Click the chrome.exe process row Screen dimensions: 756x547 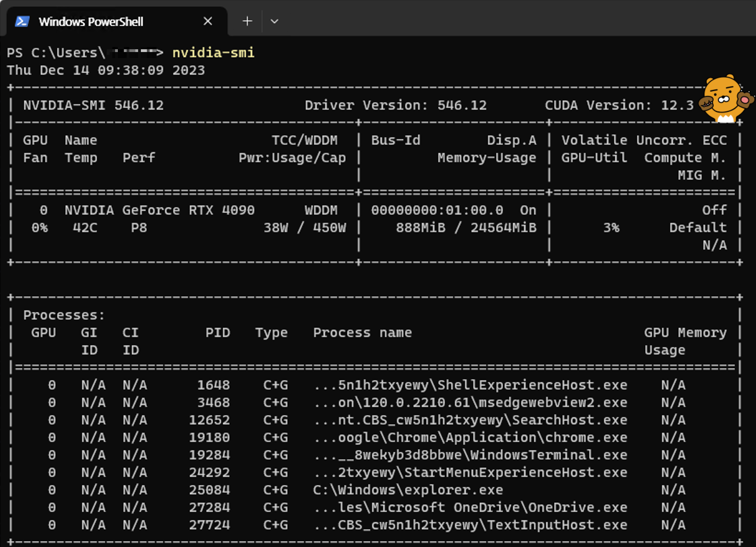(x=374, y=438)
